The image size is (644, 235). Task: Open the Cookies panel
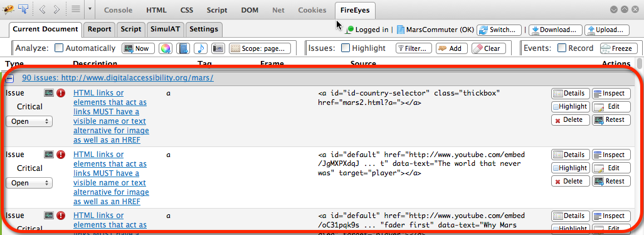[x=312, y=10]
